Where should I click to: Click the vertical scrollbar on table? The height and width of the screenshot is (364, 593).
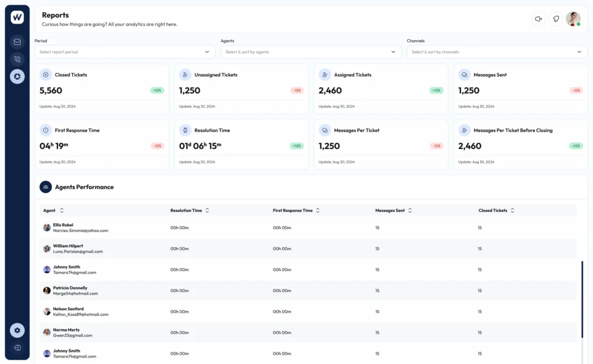pos(582,301)
